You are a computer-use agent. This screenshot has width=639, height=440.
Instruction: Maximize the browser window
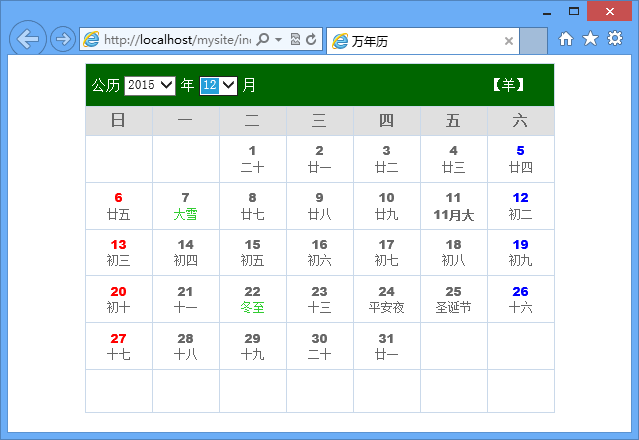[x=574, y=11]
